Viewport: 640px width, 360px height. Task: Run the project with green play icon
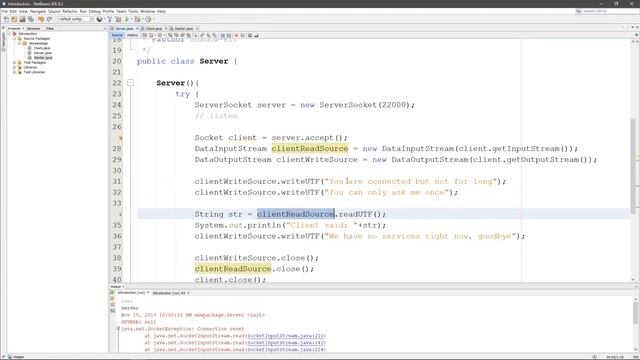pyautogui.click(x=127, y=19)
